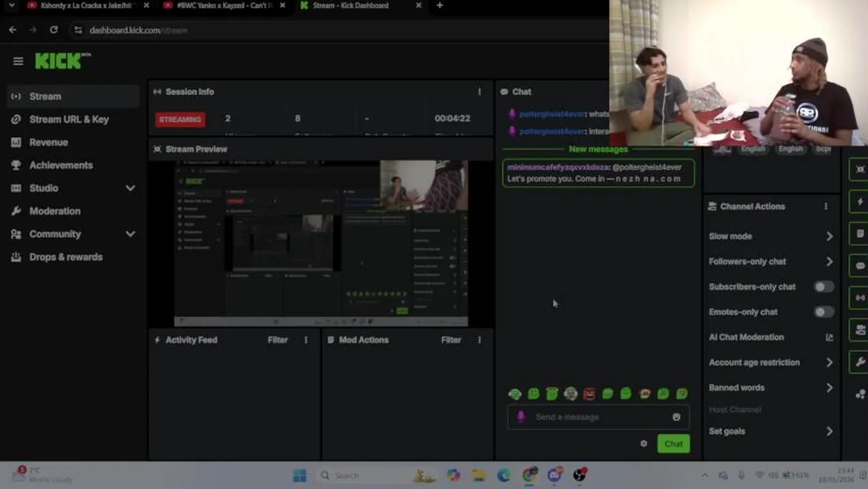This screenshot has width=868, height=489.
Task: Click the purple identity icon in the message box
Action: click(521, 417)
